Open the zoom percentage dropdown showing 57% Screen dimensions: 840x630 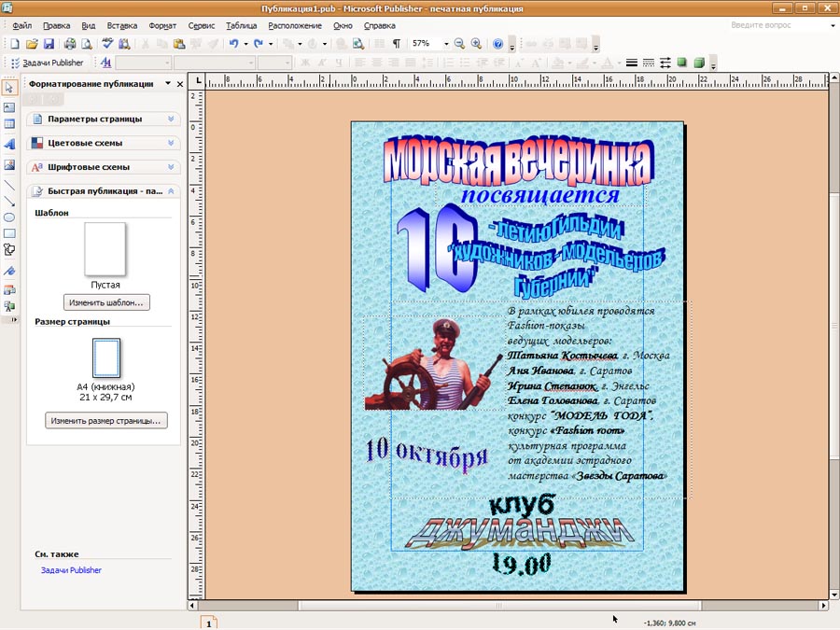click(446, 44)
